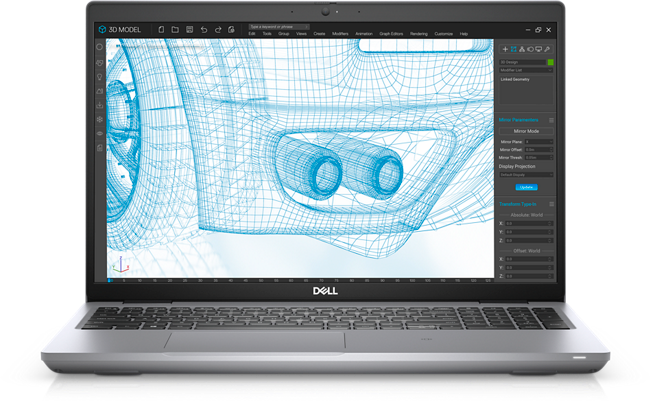Open the Utilities wrench icon
Viewport: 650px width, 402px height.
548,48
